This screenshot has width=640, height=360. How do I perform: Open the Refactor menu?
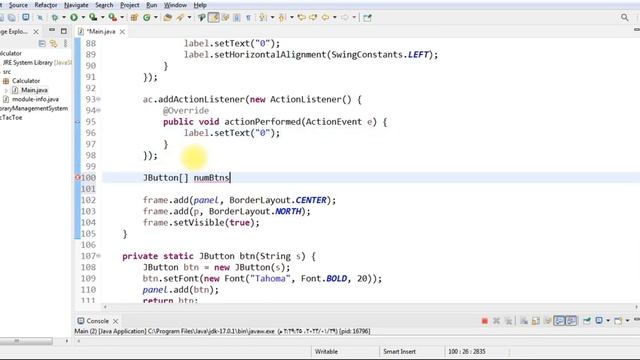coord(46,5)
